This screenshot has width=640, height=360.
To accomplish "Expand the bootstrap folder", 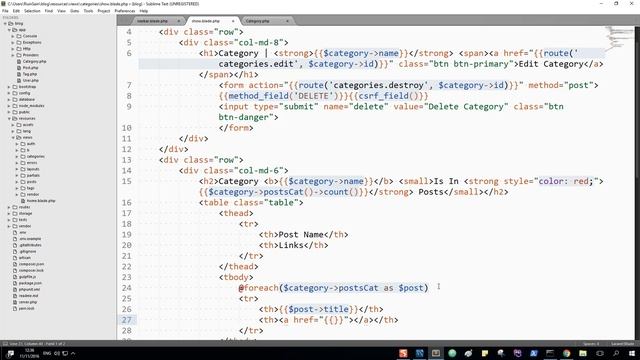I will pos(9,87).
